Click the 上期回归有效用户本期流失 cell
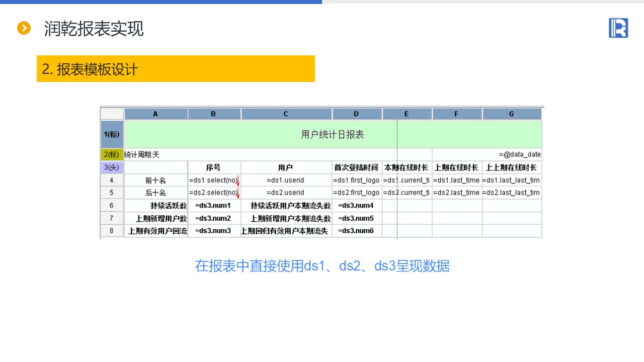This screenshot has width=644, height=362. click(x=286, y=231)
